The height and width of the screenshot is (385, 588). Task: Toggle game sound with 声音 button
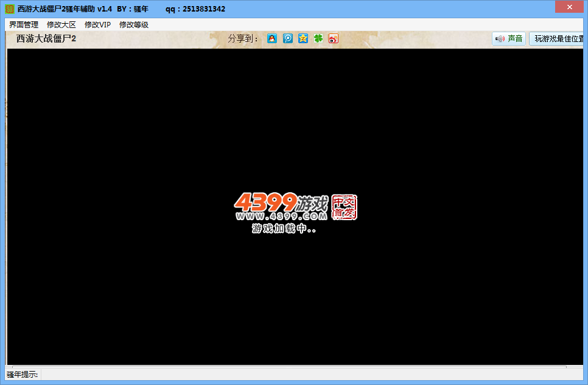click(509, 38)
